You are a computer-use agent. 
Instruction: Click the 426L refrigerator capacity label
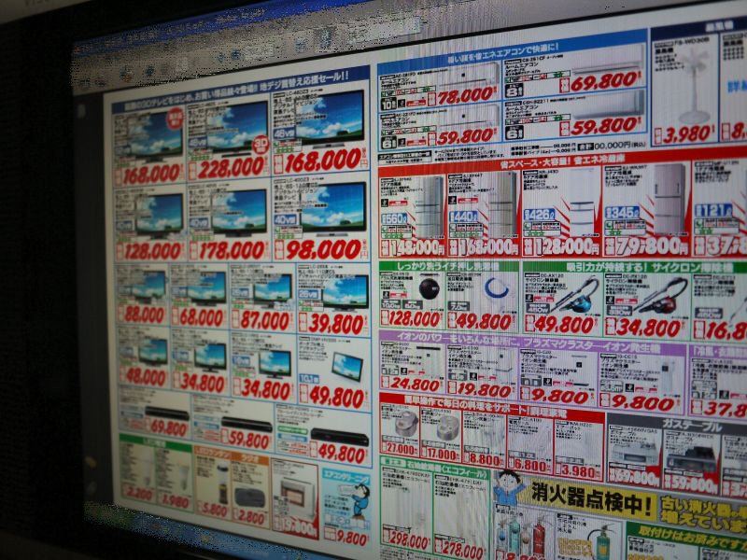[539, 215]
